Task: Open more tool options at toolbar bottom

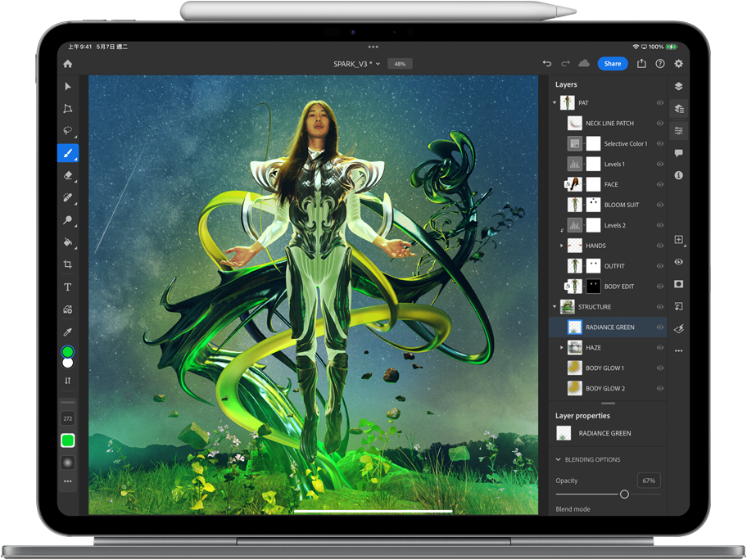Action: click(68, 481)
